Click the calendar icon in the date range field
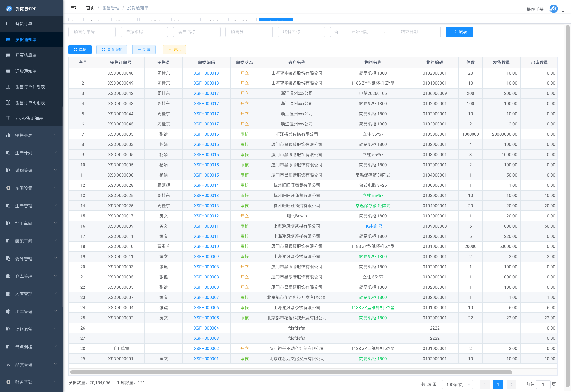 point(336,32)
